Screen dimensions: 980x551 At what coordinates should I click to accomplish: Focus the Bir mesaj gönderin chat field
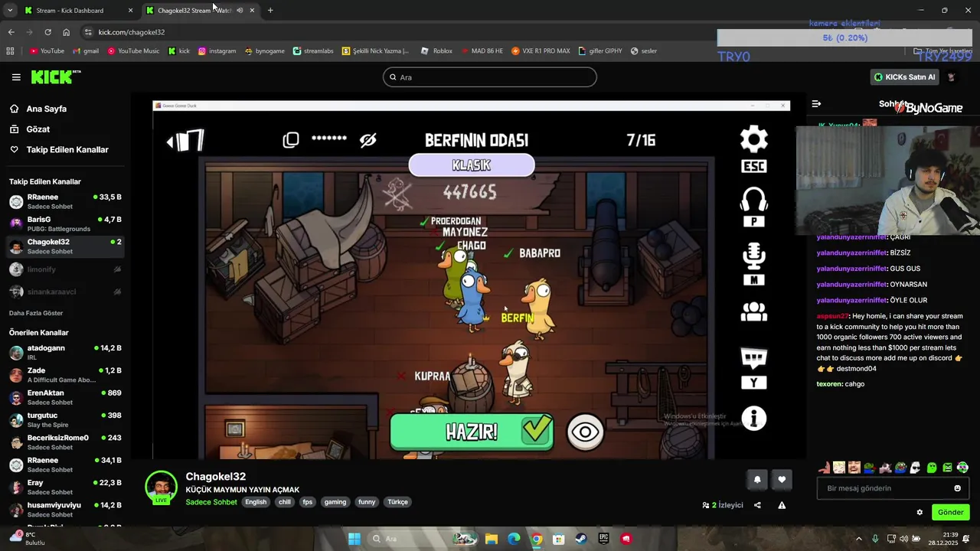click(x=893, y=488)
